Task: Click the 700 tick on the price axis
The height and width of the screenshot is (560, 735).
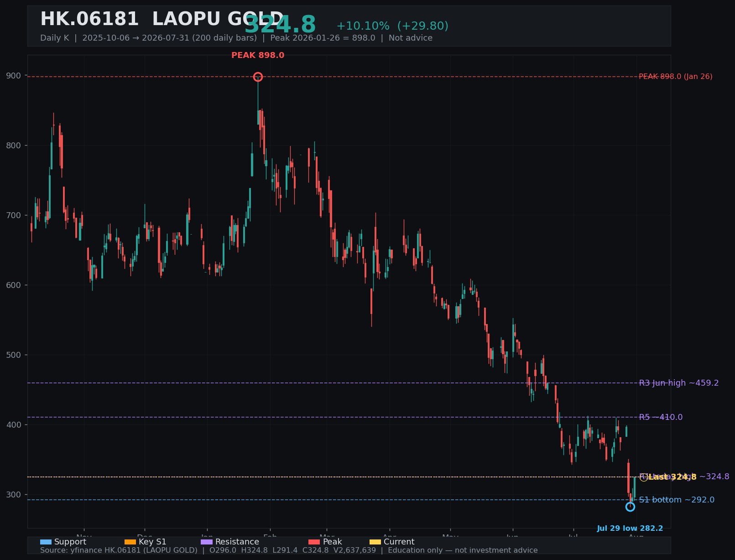Action: tap(15, 215)
